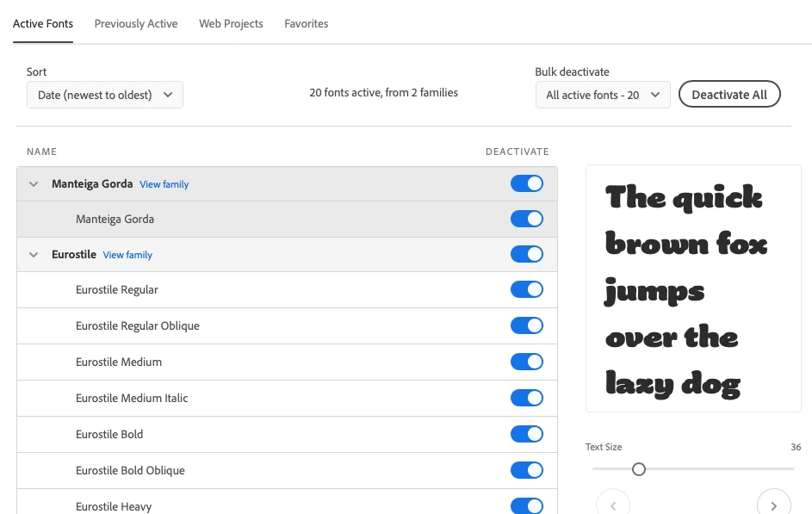Image resolution: width=812 pixels, height=514 pixels.
Task: Toggle off the entire Eurostile family
Action: (x=527, y=254)
